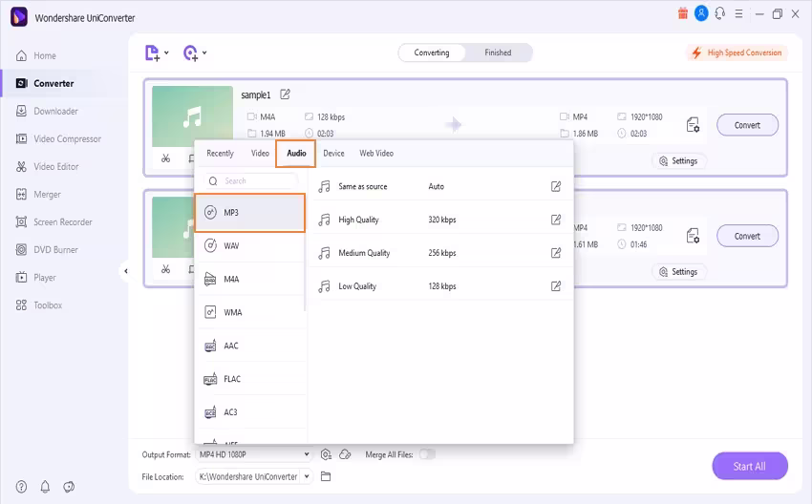Choose FLAC audio format
Viewport: 812px width, 504px height.
pyautogui.click(x=250, y=379)
